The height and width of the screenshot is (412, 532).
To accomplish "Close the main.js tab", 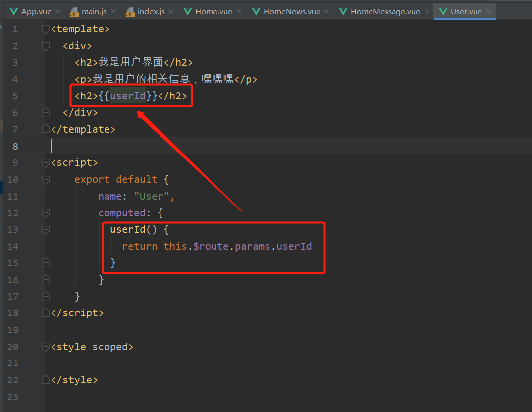I will pos(113,11).
